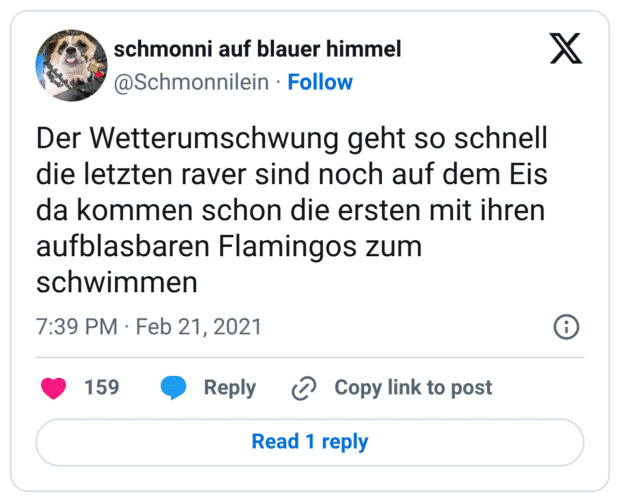Select the Copy link to post text
This screenshot has width=620, height=502.
(413, 388)
